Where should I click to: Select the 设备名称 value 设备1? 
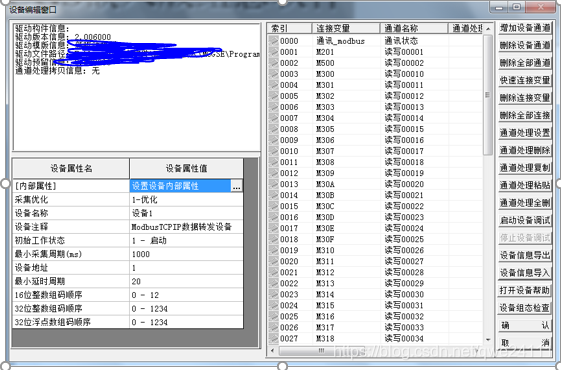186,213
